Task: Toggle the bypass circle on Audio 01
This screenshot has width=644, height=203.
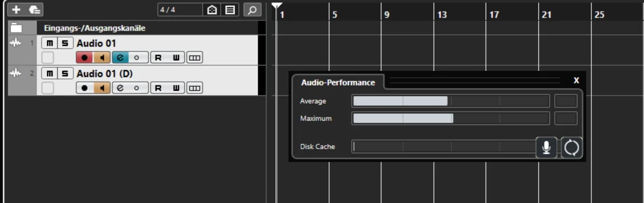Action: click(x=137, y=58)
